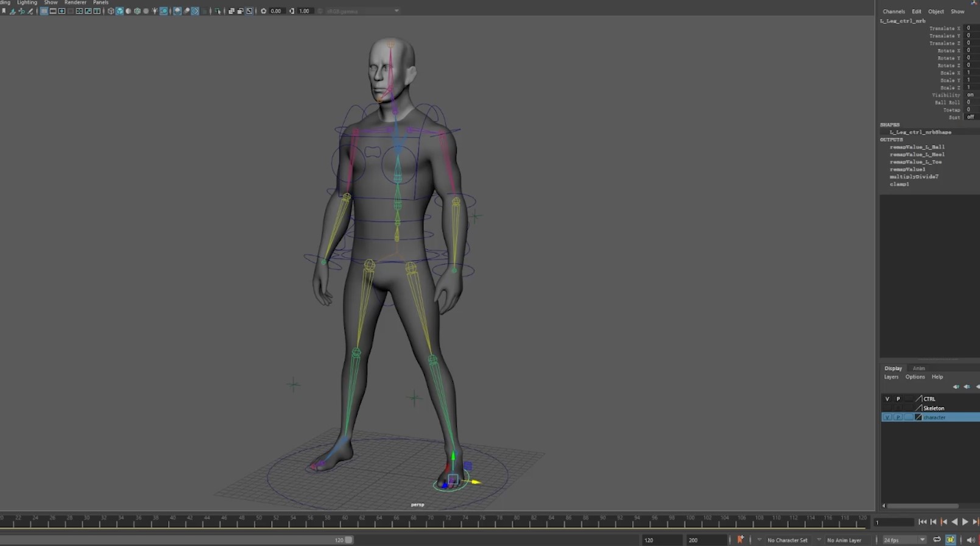Screen dimensions: 980x546
Task: Enable smooth shade all blue cube icon
Action: [120, 11]
